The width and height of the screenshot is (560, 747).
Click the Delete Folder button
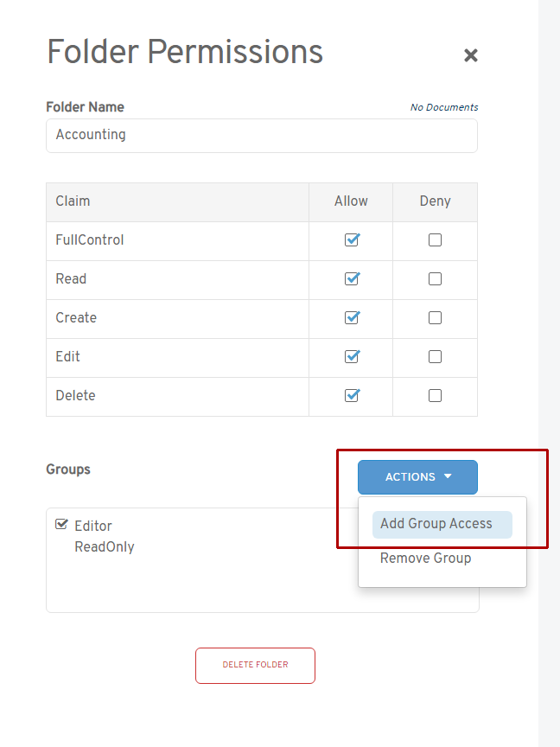255,666
